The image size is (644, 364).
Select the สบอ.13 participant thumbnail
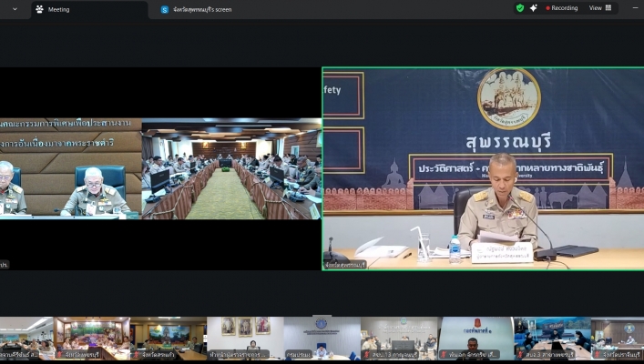click(398, 339)
